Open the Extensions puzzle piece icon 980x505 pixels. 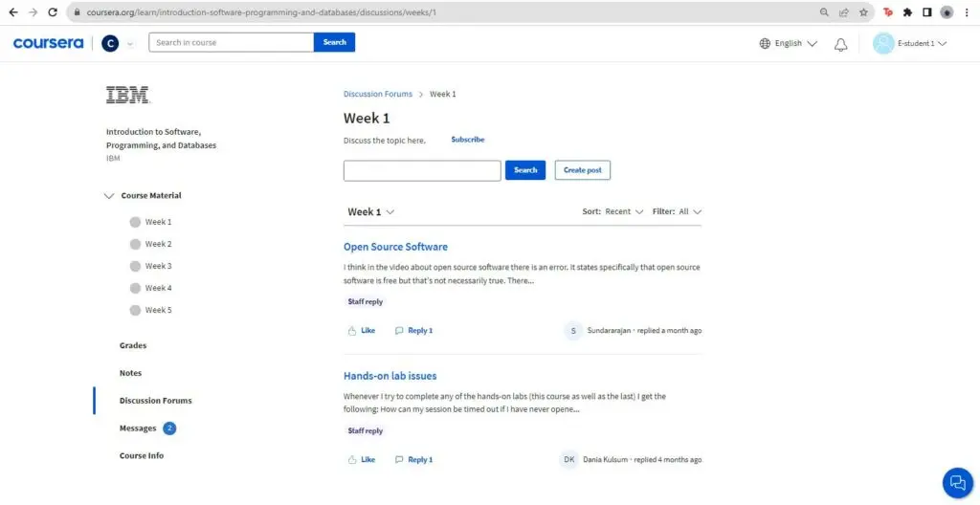coord(907,12)
